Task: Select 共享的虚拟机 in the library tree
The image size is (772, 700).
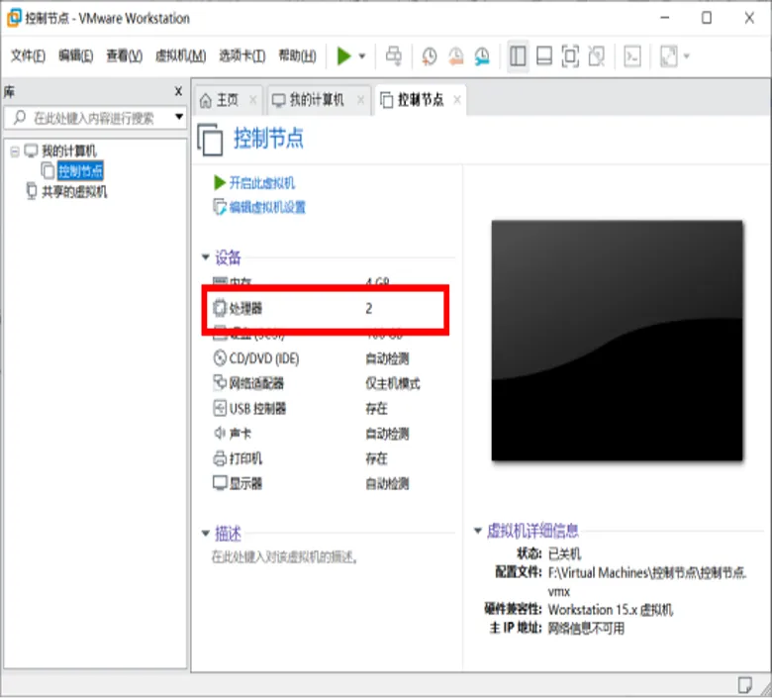Action: click(74, 191)
